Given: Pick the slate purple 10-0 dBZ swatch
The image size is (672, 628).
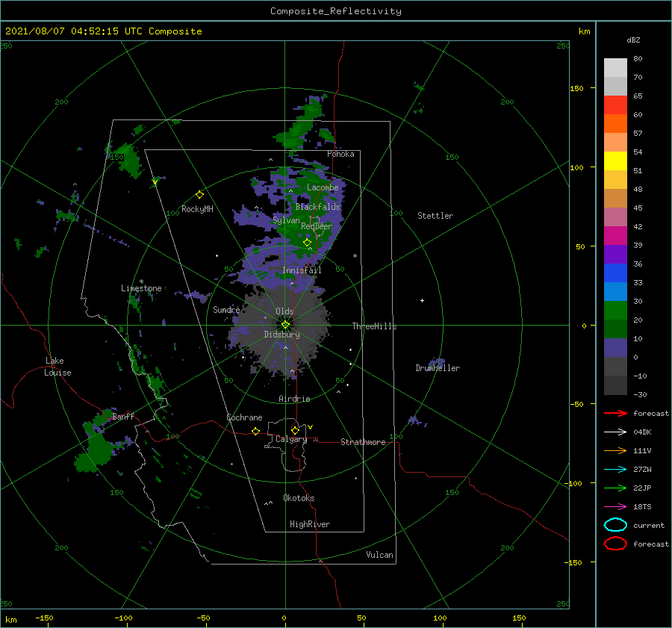Looking at the screenshot, I should (615, 347).
